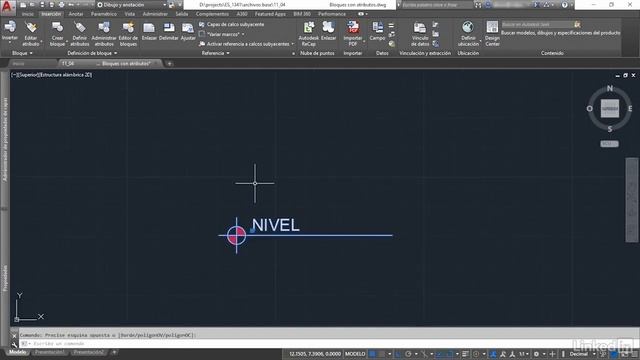Click the Buscar en Autodesk Seek field
640x360 pixels.
[x=536, y=24]
